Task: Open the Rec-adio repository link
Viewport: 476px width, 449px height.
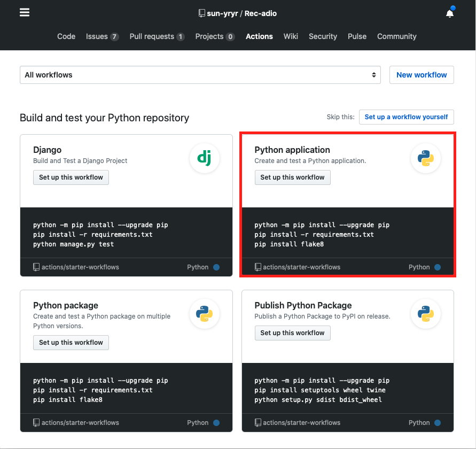Action: coord(261,13)
